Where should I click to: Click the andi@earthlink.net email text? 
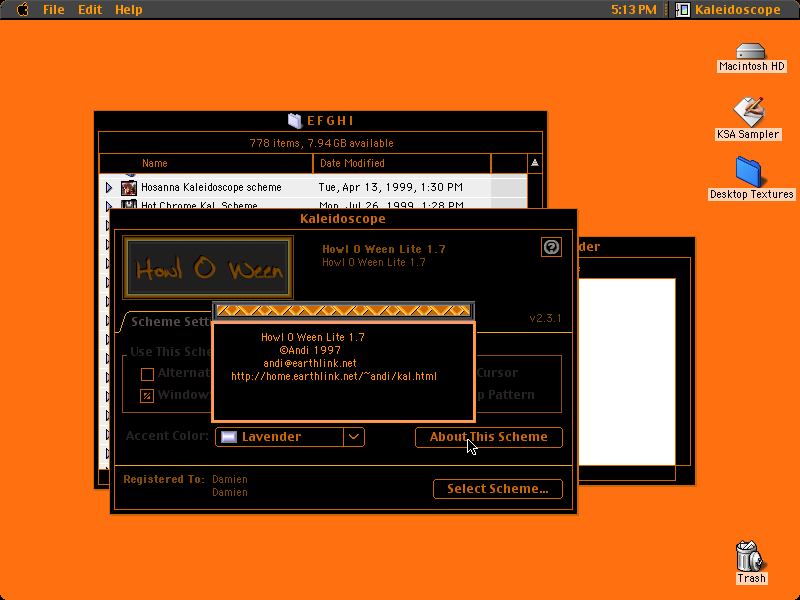click(x=310, y=363)
